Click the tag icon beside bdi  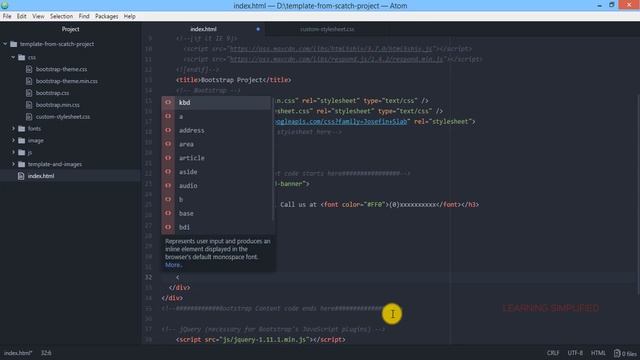click(168, 227)
